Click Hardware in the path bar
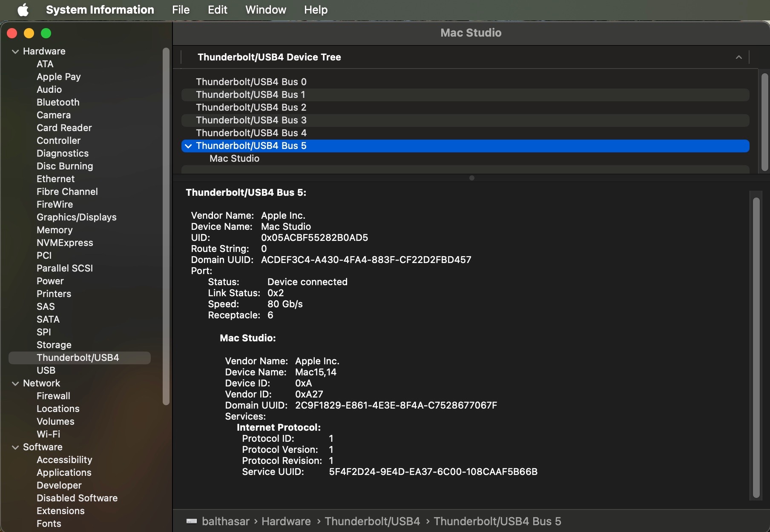Screen dimensions: 770x532 pos(286,521)
